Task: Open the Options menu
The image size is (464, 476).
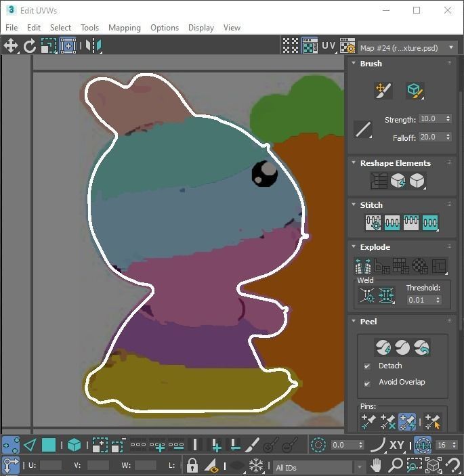Action: pos(165,28)
